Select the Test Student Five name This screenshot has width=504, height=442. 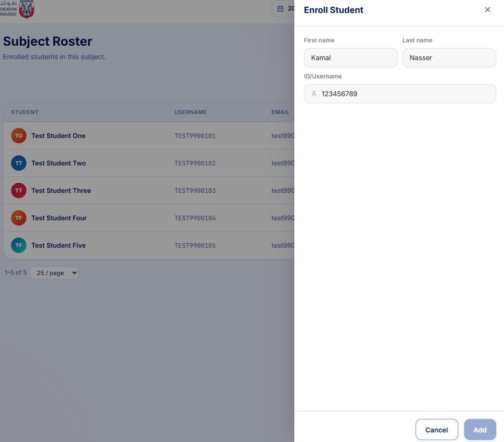59,245
